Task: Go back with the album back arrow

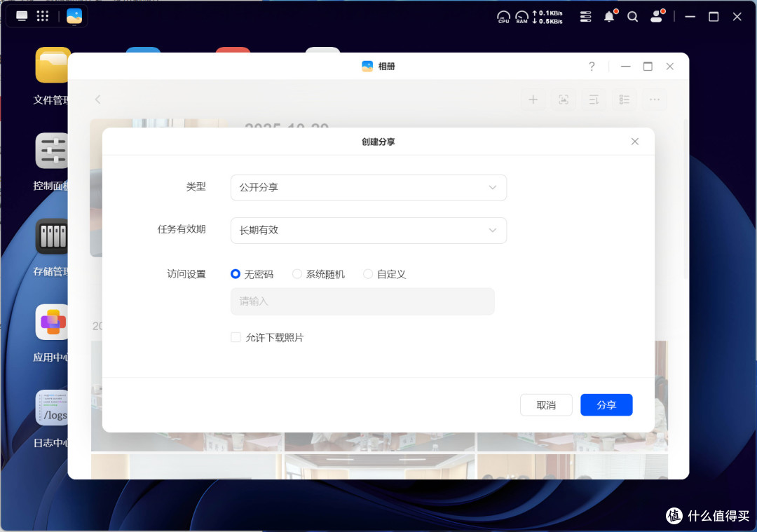Action: pos(97,100)
